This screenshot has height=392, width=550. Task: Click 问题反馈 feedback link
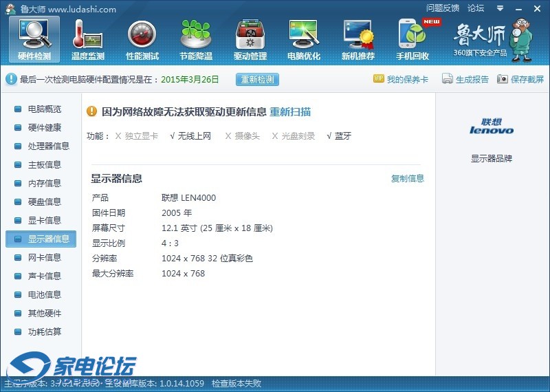click(443, 8)
